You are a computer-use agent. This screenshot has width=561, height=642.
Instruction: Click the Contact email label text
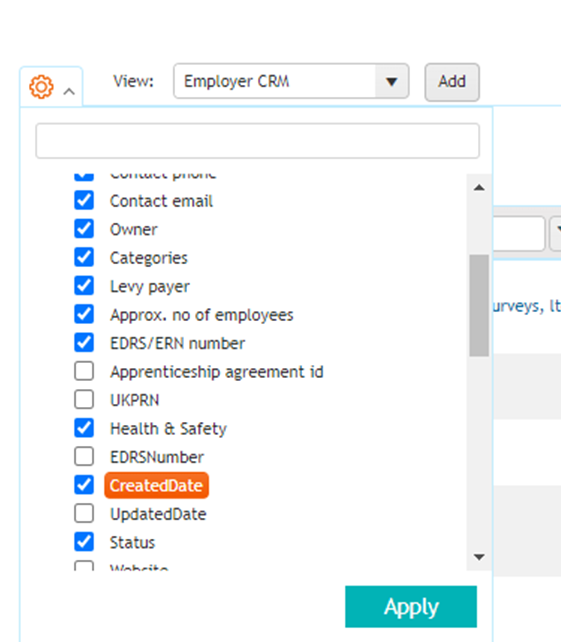[161, 201]
